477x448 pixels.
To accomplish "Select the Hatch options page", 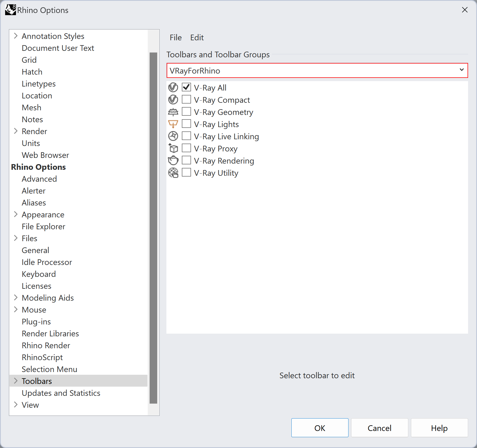I will point(32,72).
